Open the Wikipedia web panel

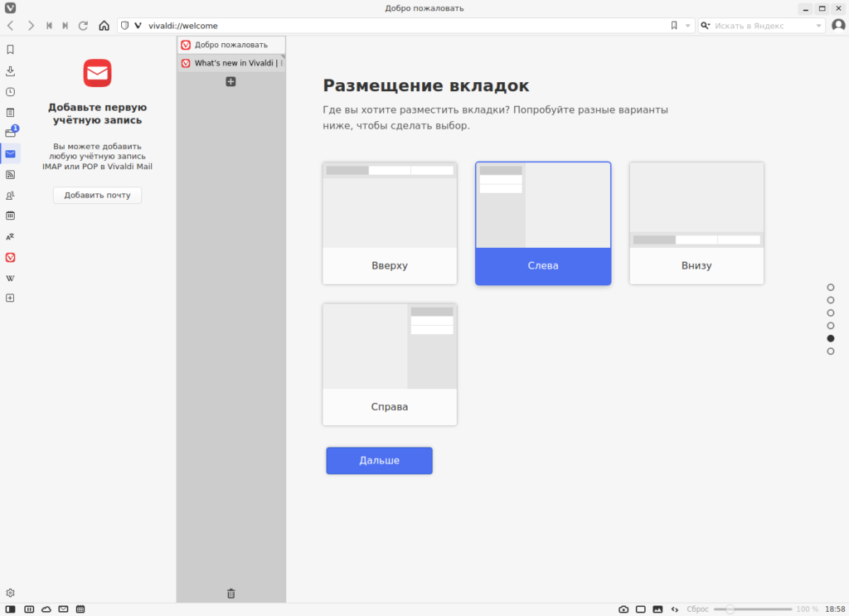tap(10, 279)
